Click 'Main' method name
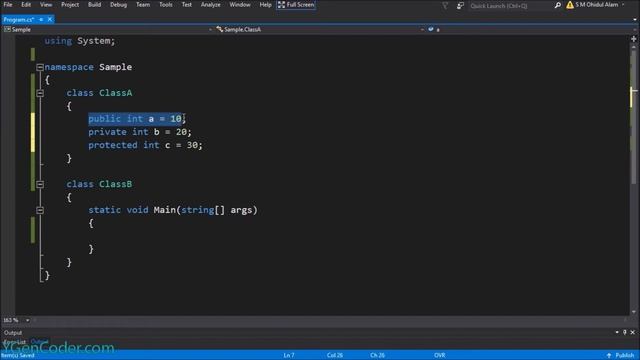 point(164,210)
